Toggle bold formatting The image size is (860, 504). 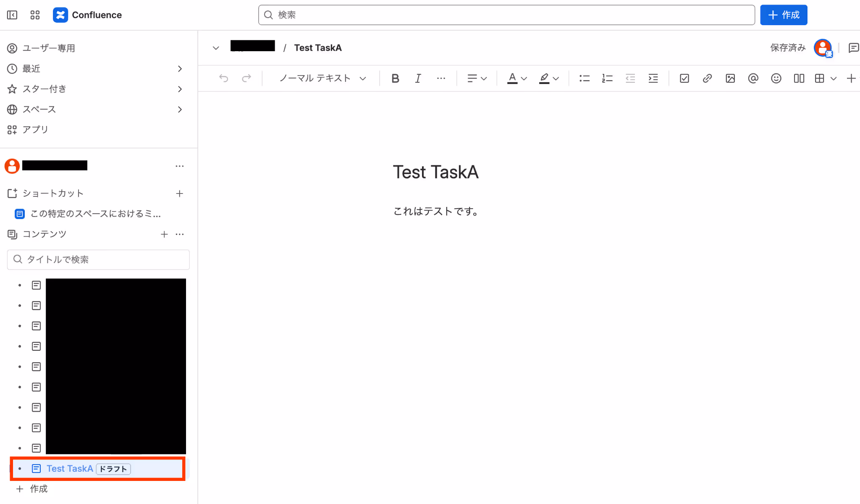click(x=395, y=78)
